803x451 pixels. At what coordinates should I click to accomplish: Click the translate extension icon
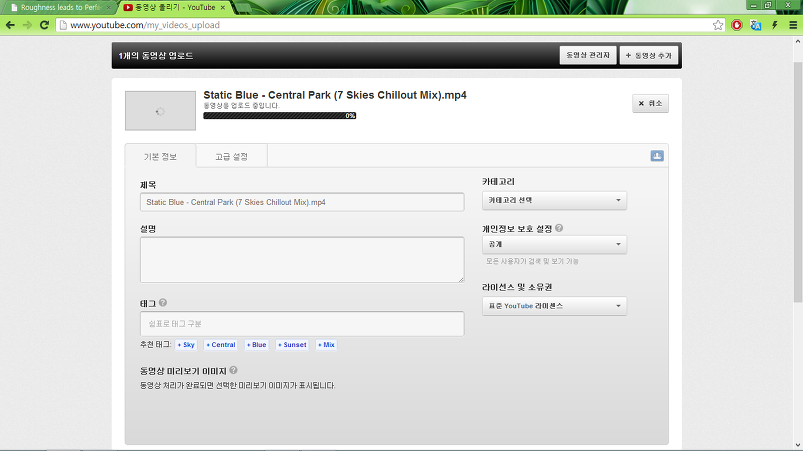click(755, 25)
